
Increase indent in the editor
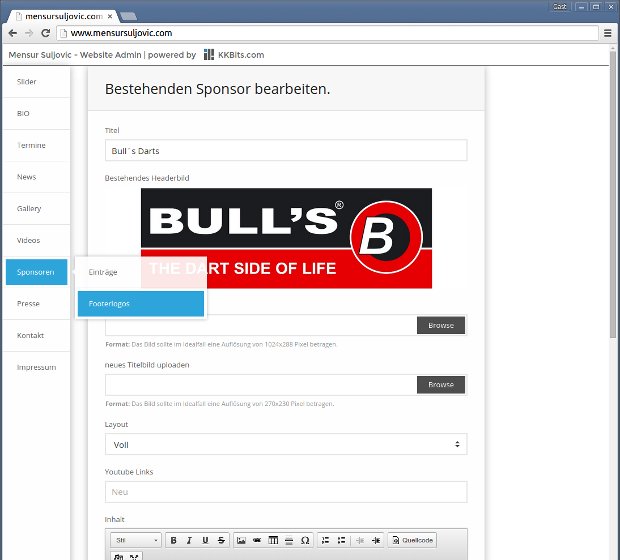pos(376,540)
